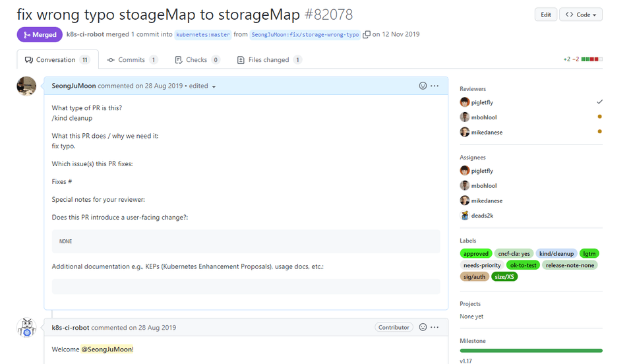Image resolution: width=633 pixels, height=364 pixels.
Task: Click deads2k avatar in Assignees
Action: (465, 216)
